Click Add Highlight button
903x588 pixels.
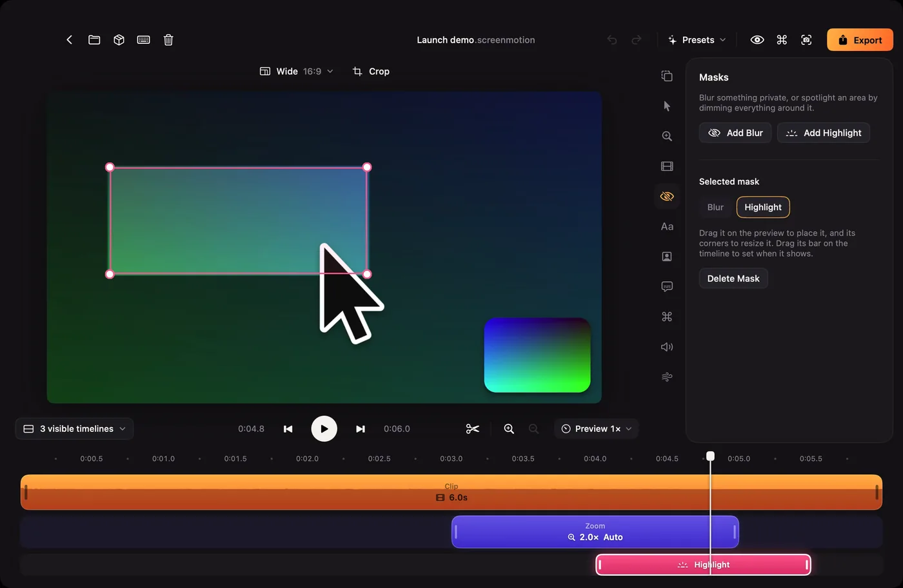(x=824, y=133)
